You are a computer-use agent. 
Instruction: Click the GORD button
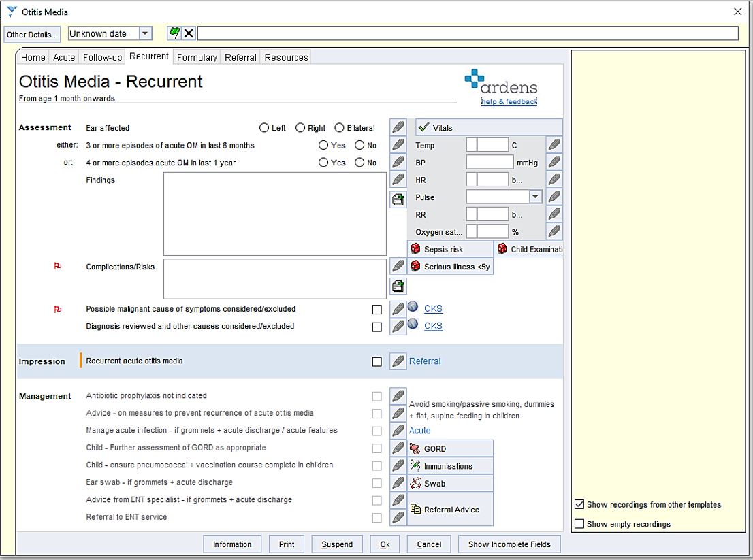(x=451, y=448)
